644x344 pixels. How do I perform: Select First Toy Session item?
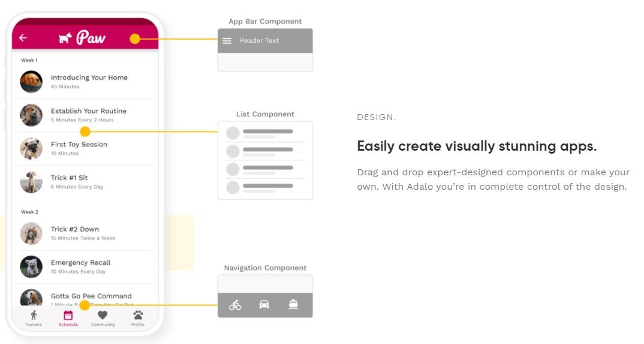coord(85,149)
